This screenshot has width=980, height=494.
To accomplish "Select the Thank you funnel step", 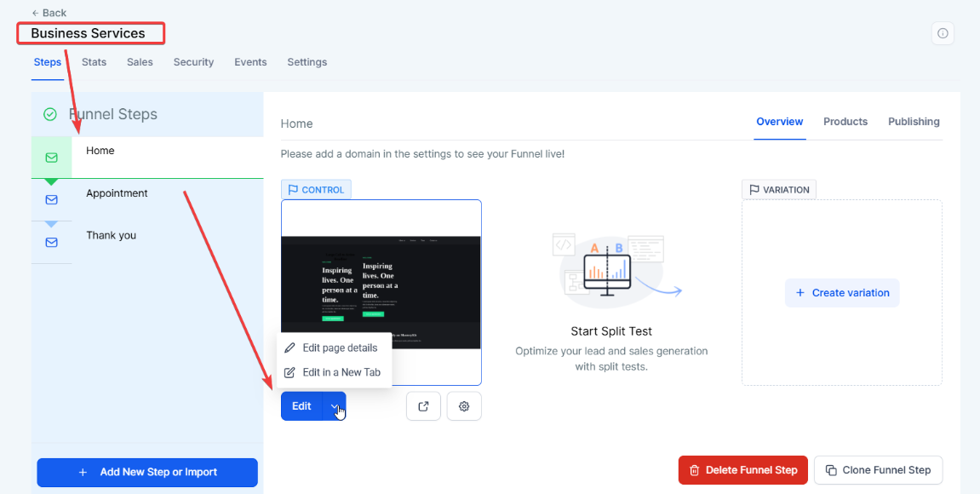I will (x=147, y=242).
